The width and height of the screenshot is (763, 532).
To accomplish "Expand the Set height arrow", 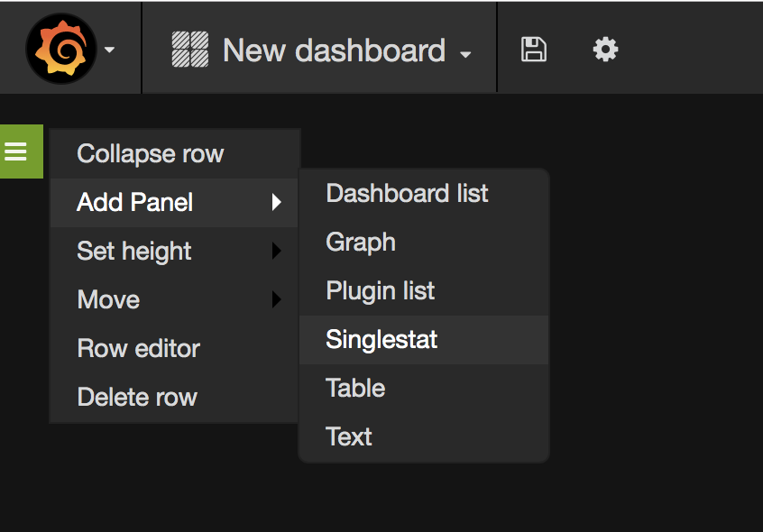I will pyautogui.click(x=276, y=251).
